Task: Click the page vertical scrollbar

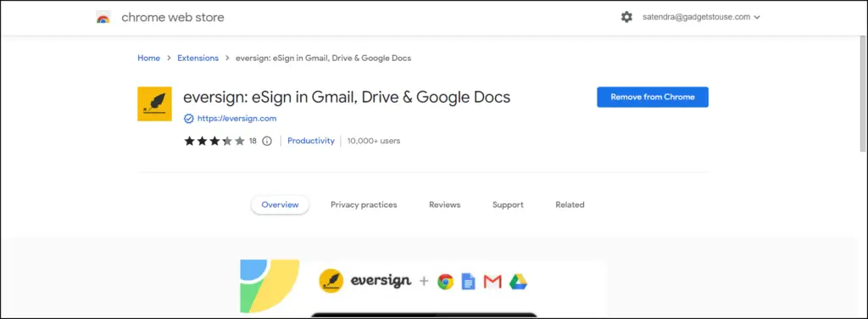Action: [863, 93]
